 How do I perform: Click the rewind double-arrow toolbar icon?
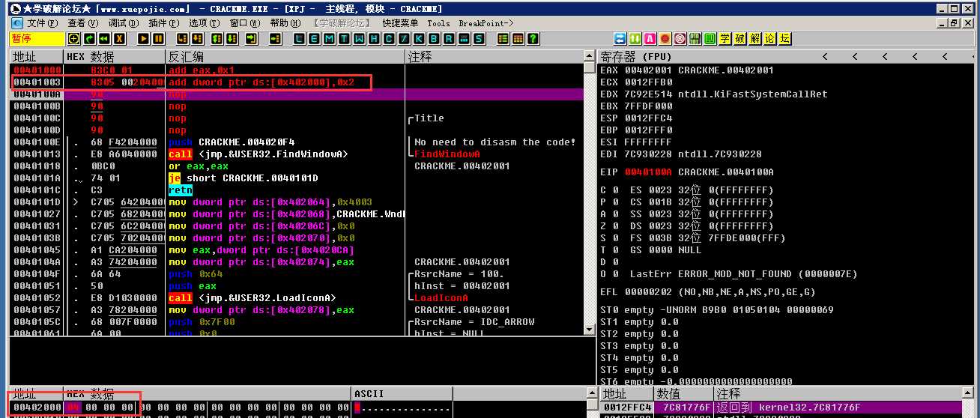point(104,38)
